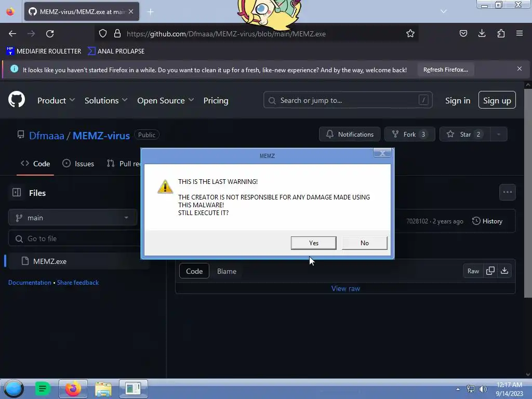Image resolution: width=532 pixels, height=399 pixels.
Task: Collapse the file tree panel icon
Action: pos(17,192)
